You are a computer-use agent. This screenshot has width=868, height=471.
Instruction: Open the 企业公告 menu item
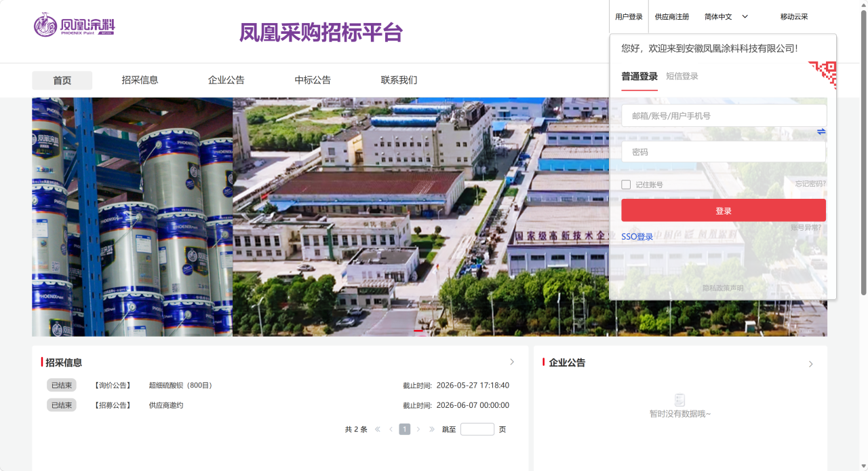point(226,80)
